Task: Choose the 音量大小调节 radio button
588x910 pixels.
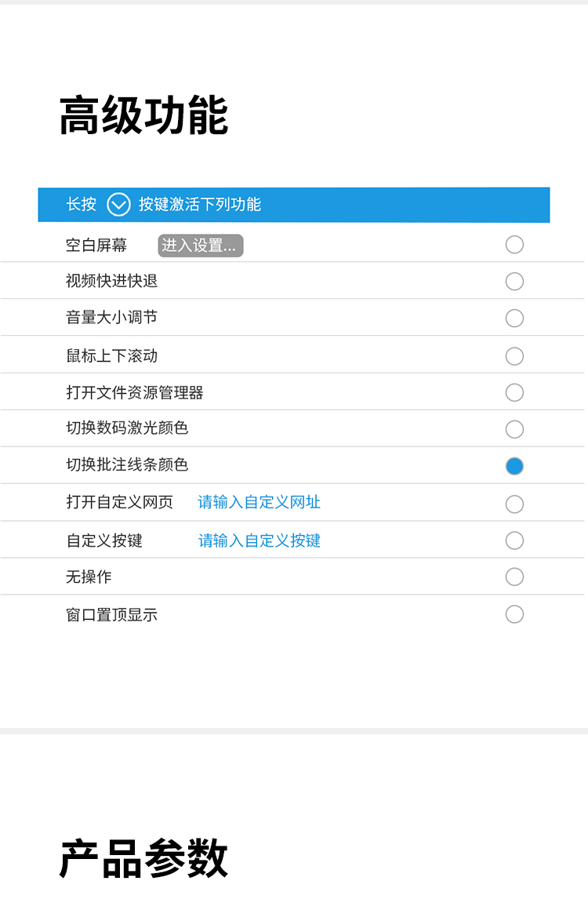Action: pyautogui.click(x=514, y=318)
